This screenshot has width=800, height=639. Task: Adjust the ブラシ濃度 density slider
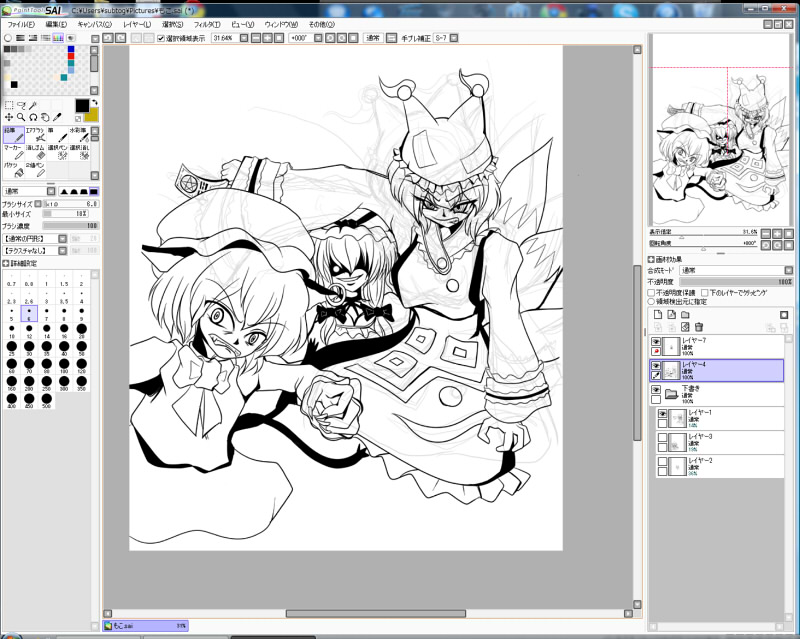(70, 226)
